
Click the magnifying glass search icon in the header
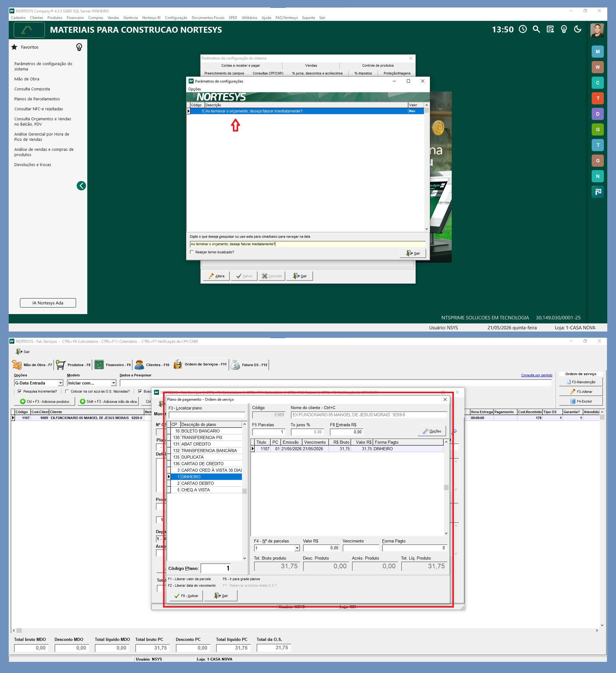(x=537, y=29)
